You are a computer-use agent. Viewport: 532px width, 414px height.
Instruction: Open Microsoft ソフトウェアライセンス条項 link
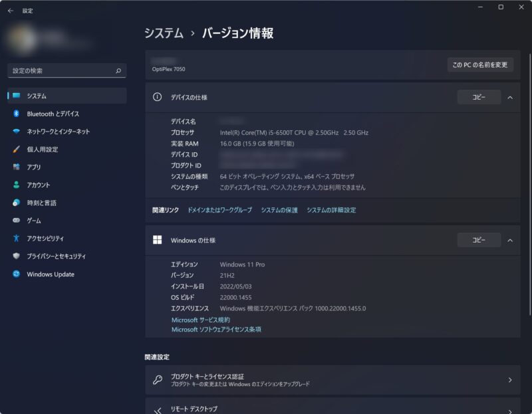coord(216,329)
